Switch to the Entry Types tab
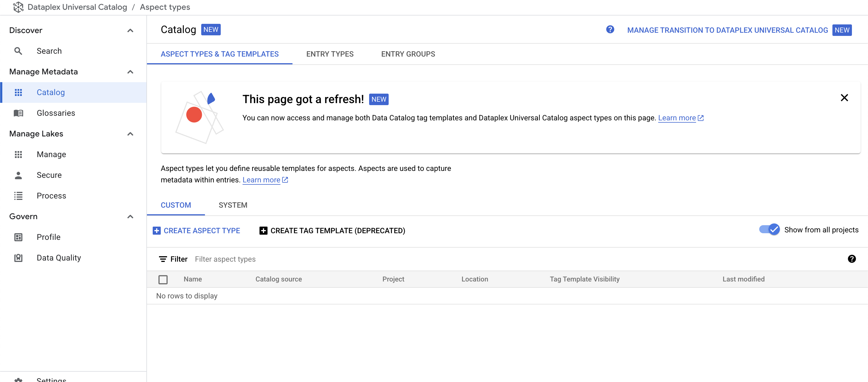Image resolution: width=868 pixels, height=382 pixels. pos(330,54)
